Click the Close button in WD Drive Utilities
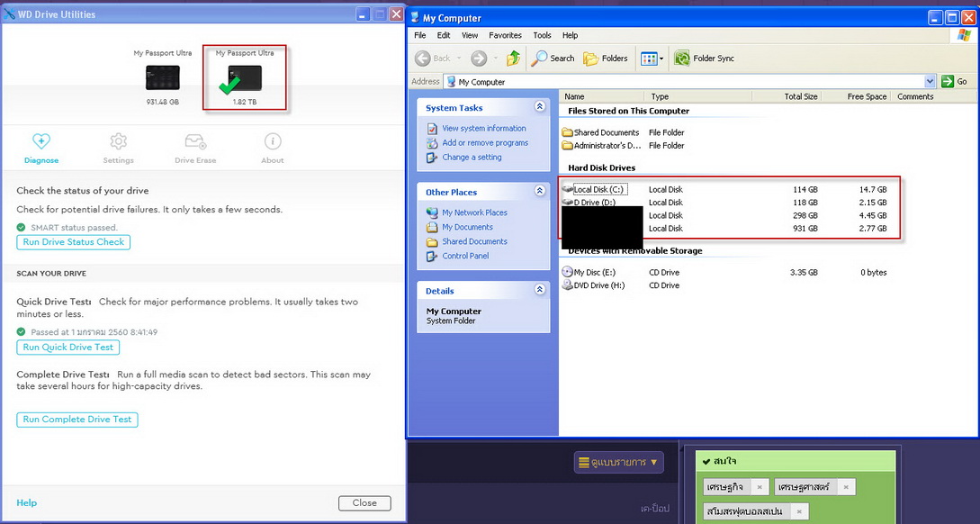 click(364, 502)
